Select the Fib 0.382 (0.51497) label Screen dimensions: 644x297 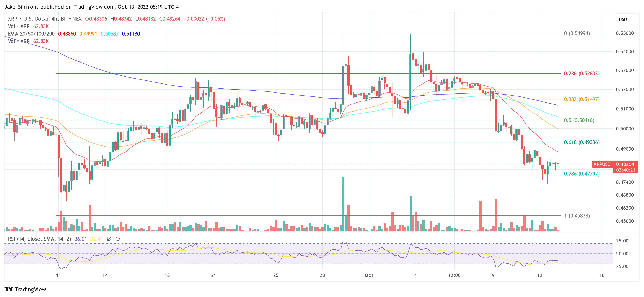(582, 99)
